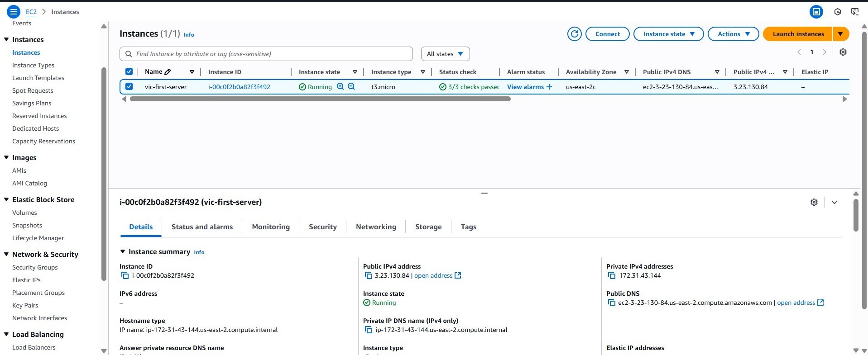Open the Instance state dropdown

click(x=668, y=34)
